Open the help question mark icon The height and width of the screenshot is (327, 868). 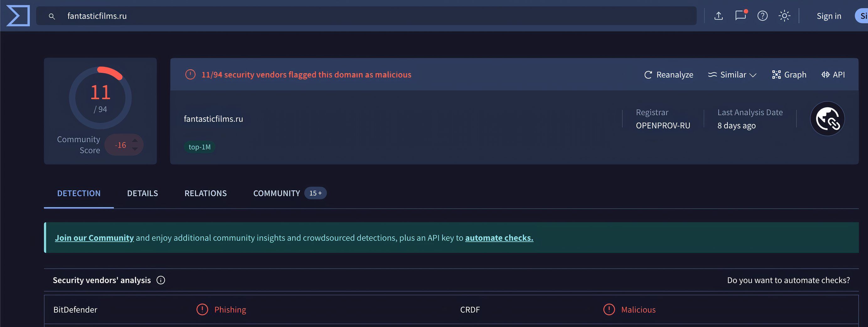pyautogui.click(x=762, y=16)
